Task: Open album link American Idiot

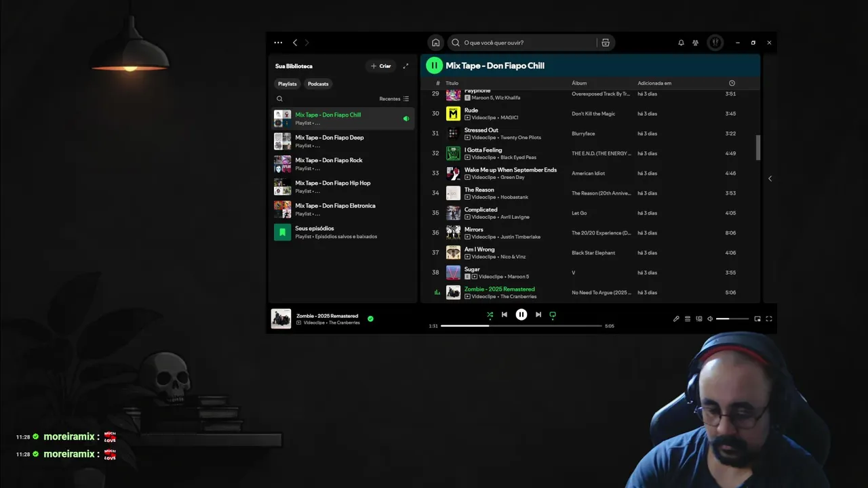Action: 588,174
